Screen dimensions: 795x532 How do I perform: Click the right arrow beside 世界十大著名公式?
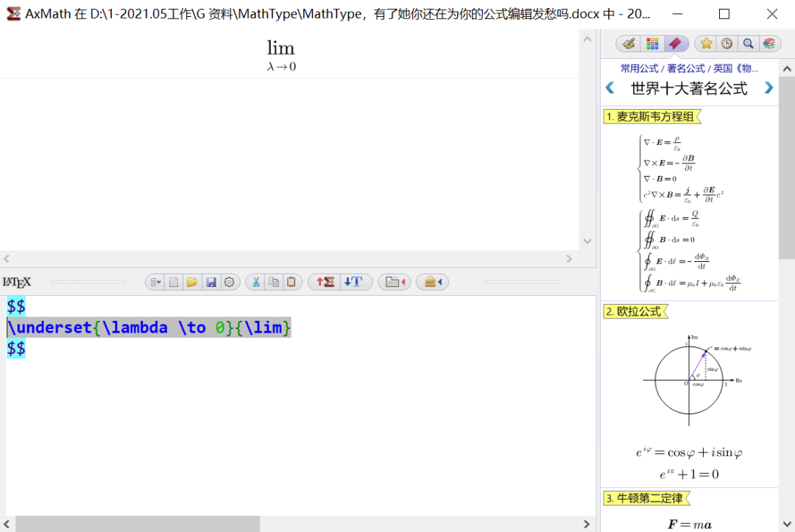tap(768, 88)
